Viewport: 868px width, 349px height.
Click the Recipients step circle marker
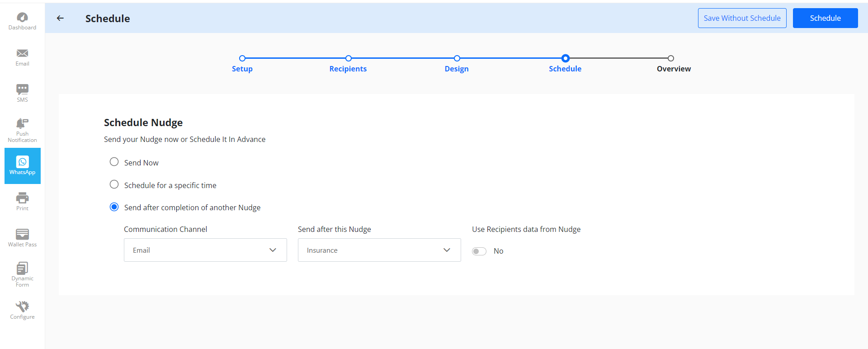click(x=349, y=58)
